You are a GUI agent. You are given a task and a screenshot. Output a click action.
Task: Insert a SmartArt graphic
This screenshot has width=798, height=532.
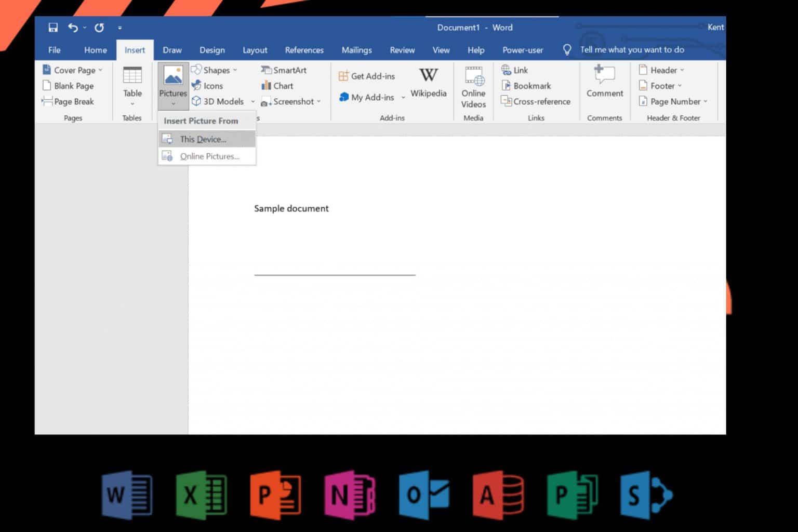(284, 70)
